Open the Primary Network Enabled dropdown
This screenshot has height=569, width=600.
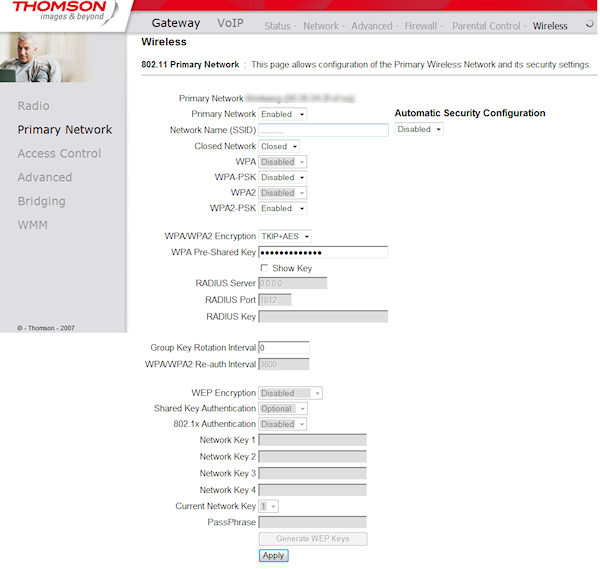click(x=282, y=114)
